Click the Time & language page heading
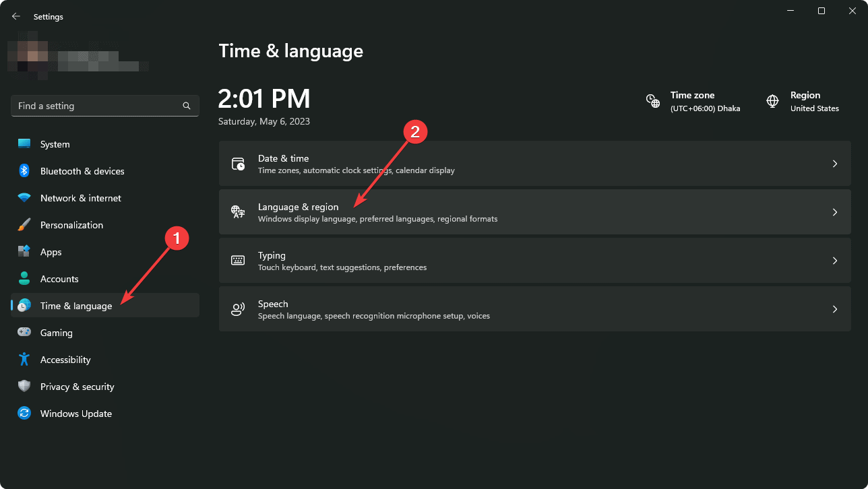This screenshot has height=489, width=868. (291, 51)
